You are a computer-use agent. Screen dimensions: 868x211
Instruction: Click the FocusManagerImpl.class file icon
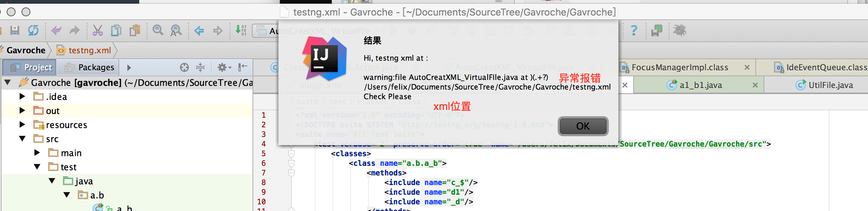point(625,67)
